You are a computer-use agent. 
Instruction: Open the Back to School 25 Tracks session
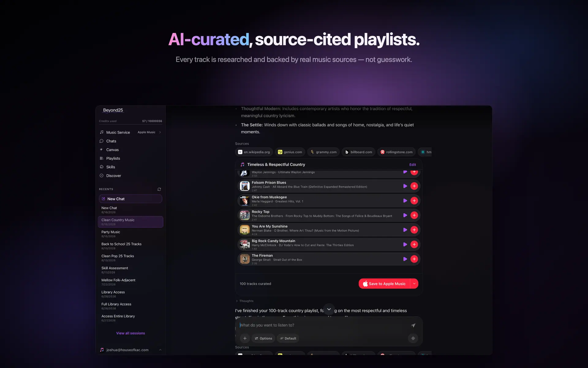130,246
